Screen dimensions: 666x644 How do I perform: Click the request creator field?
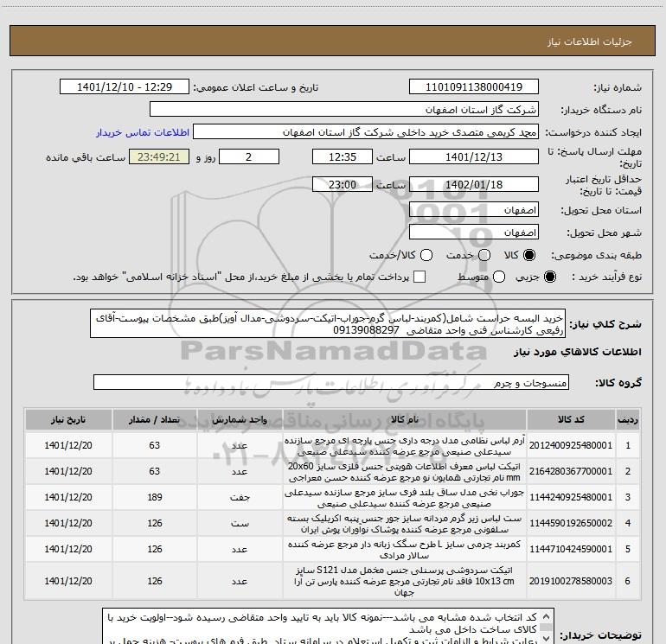click(366, 132)
